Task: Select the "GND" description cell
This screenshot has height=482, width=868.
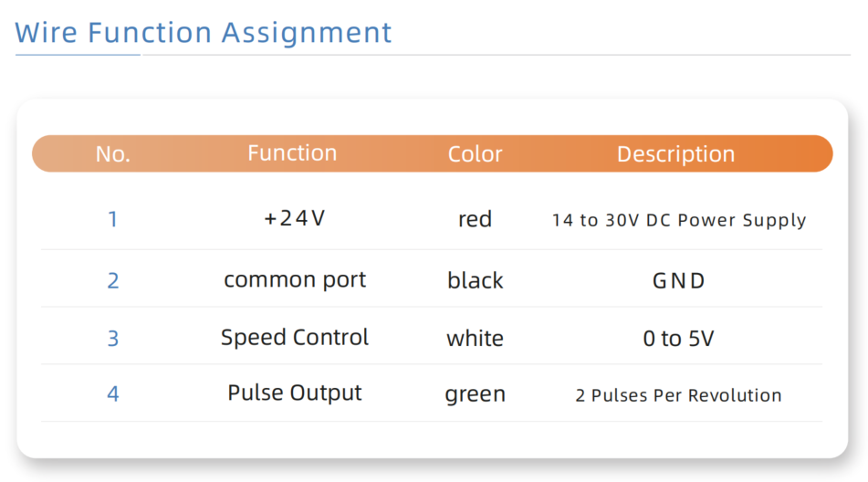Action: click(x=678, y=280)
